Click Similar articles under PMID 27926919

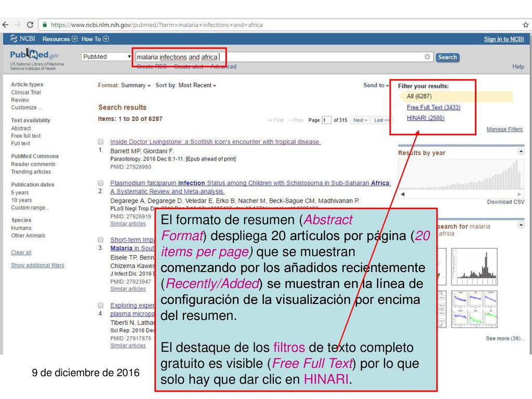coord(128,224)
